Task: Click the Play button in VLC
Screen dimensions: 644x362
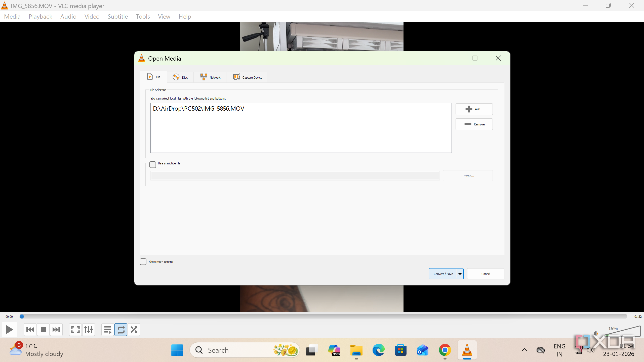Action: click(x=10, y=329)
